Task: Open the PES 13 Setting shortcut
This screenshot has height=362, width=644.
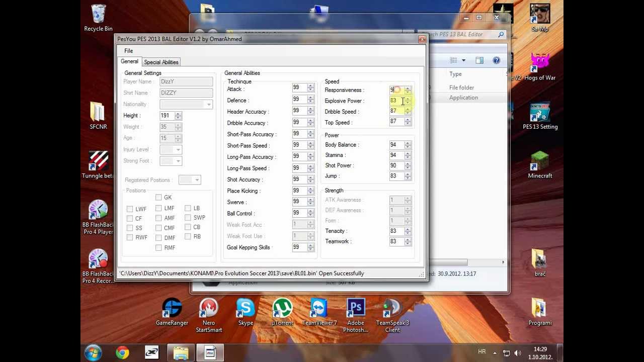Action: coord(540,116)
